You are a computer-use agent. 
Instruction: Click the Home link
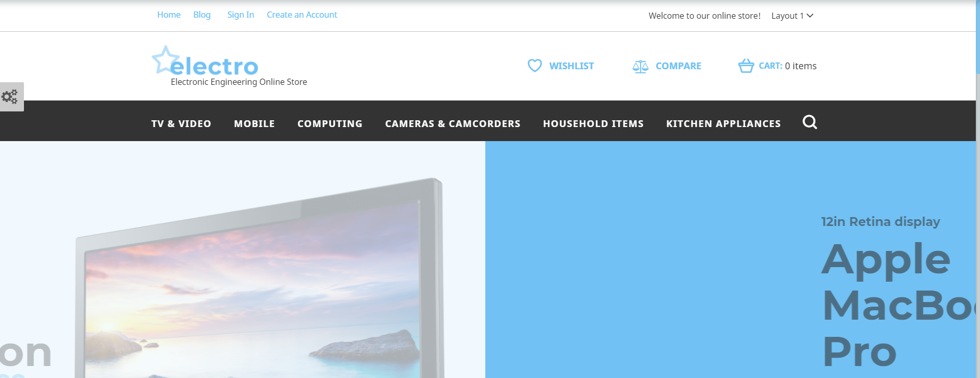169,15
